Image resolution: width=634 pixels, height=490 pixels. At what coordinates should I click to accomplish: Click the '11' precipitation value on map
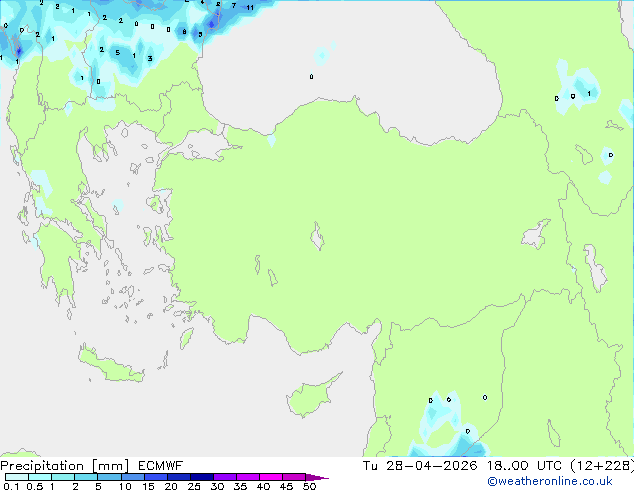[250, 7]
